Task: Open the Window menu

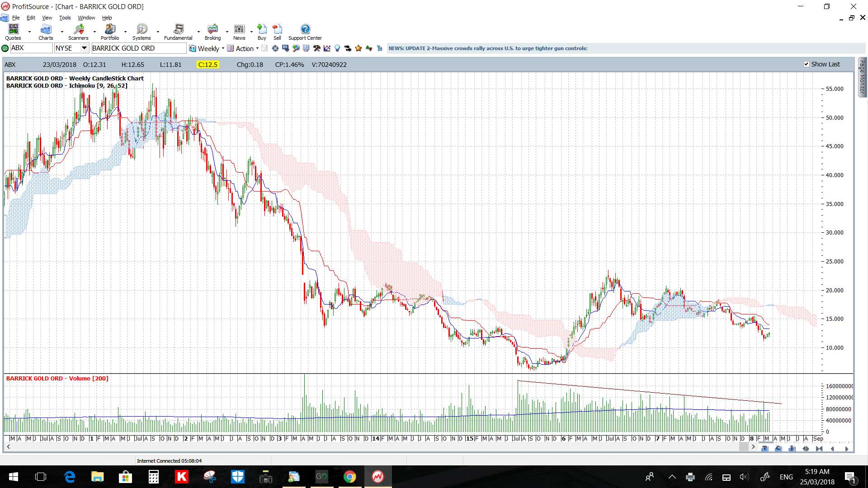Action: pos(86,18)
